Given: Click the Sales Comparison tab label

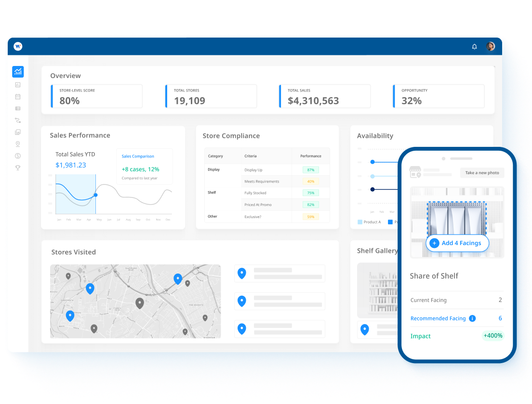Looking at the screenshot, I should [138, 156].
